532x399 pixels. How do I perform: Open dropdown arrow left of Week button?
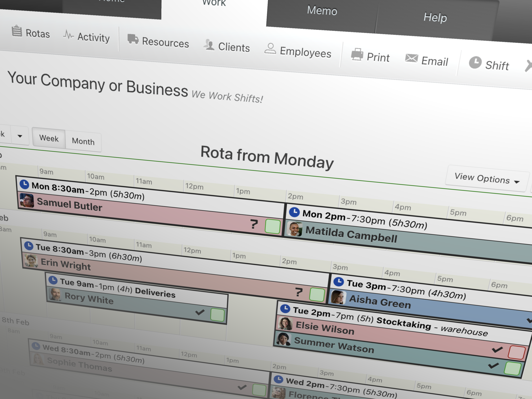(x=20, y=136)
